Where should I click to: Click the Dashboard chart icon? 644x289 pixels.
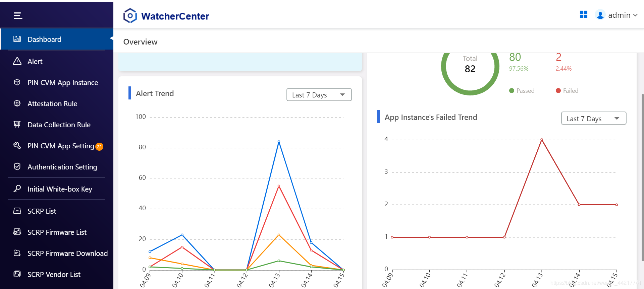coord(17,39)
